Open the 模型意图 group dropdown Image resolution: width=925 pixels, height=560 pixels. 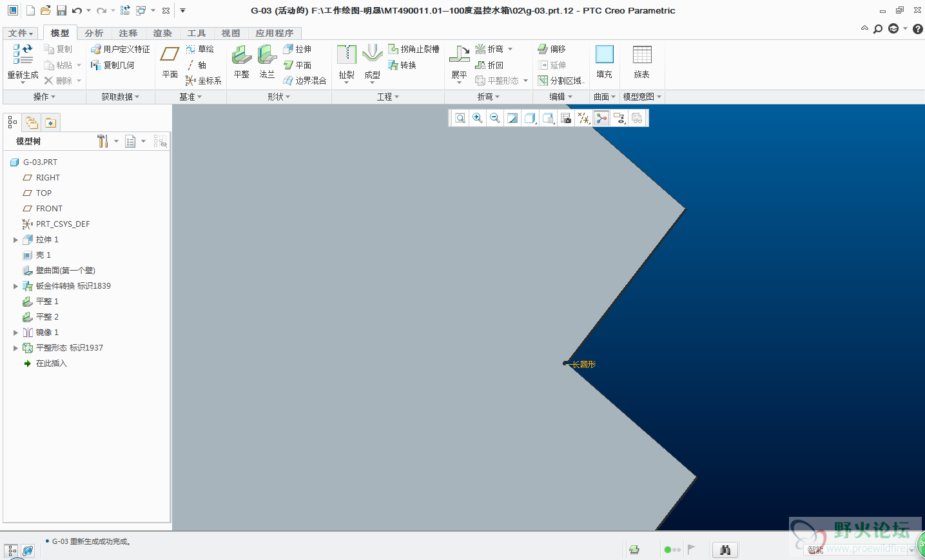click(x=642, y=97)
